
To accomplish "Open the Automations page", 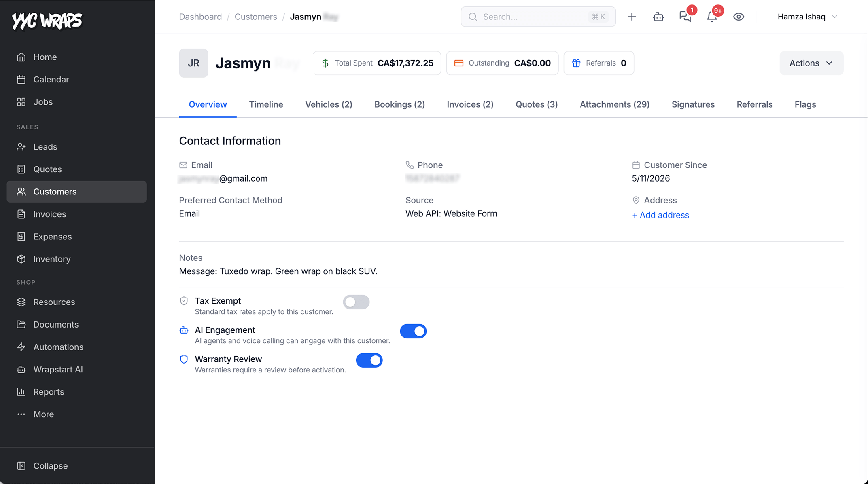I will (x=77, y=347).
